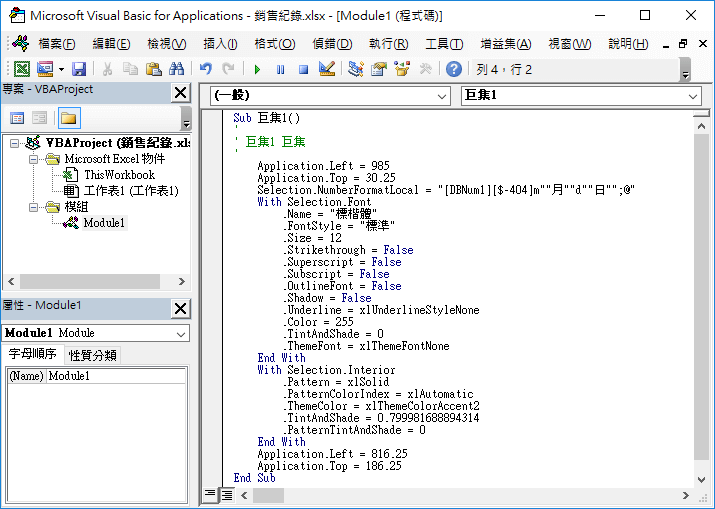Click project panel toolbar overflow arrow

pos(186,119)
